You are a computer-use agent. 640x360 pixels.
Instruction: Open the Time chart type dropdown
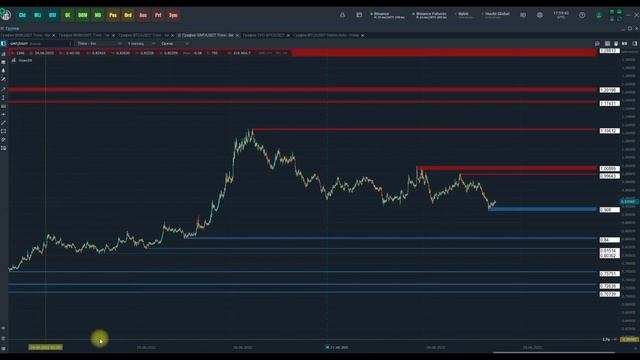point(99,44)
